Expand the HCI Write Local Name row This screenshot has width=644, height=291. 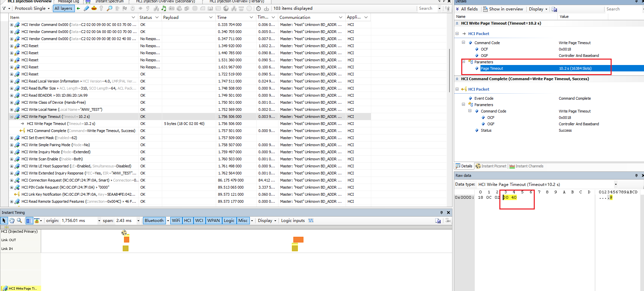pyautogui.click(x=11, y=110)
